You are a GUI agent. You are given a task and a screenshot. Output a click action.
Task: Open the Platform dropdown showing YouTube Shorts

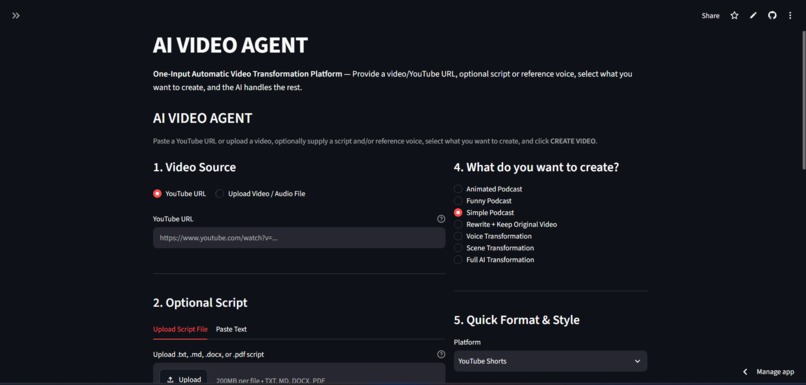pos(550,361)
